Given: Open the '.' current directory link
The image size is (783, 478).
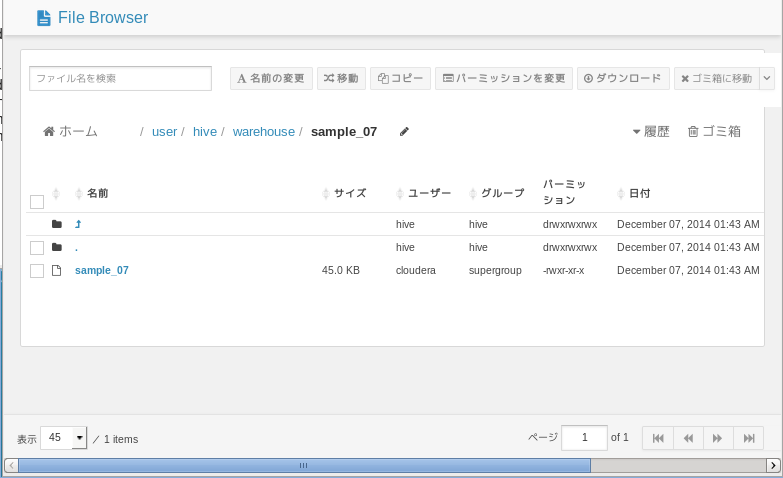Looking at the screenshot, I should click(x=76, y=248).
